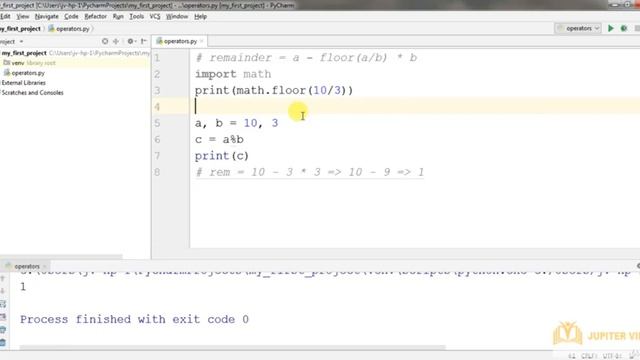The height and width of the screenshot is (360, 640).
Task: Click the scroll-from-source target icon in Project panel
Action: pyautogui.click(x=105, y=41)
